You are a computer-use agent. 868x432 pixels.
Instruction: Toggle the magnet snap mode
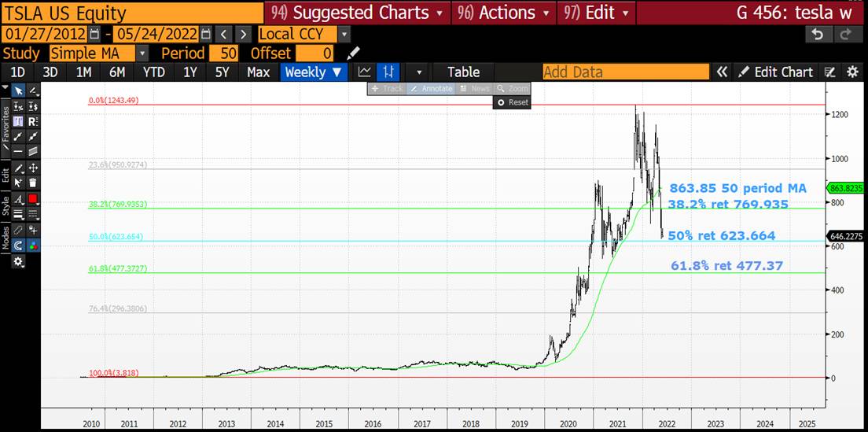pos(18,246)
